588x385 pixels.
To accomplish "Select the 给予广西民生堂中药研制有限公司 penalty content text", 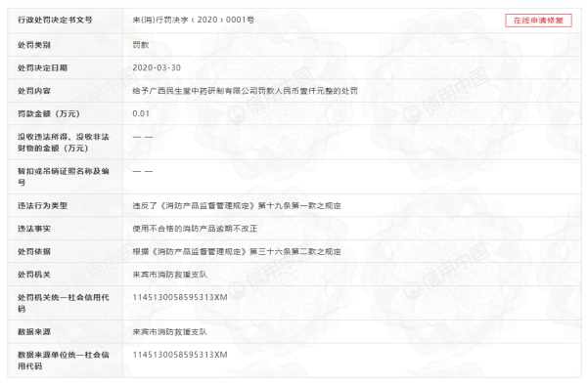I will coord(245,91).
